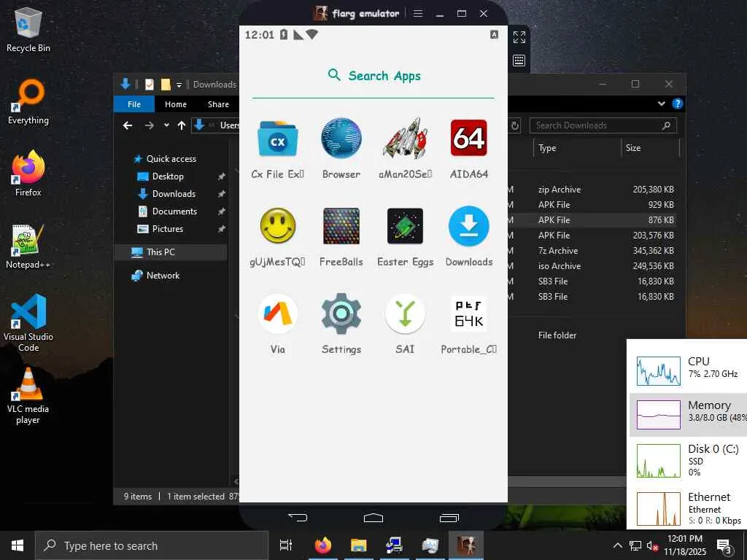
Task: Open the Quick Access Toolbar dropdown arrow
Action: click(x=179, y=85)
